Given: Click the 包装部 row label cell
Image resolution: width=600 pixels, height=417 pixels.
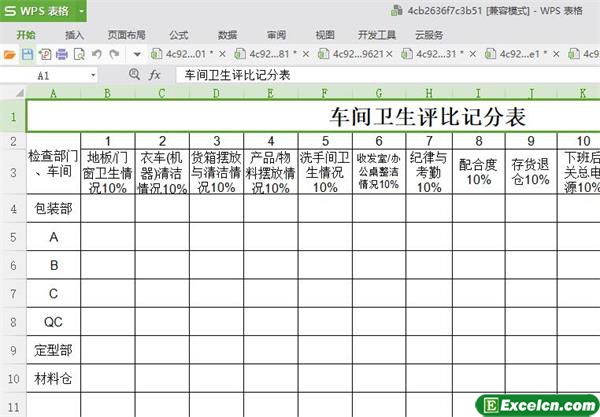Looking at the screenshot, I should 53,208.
